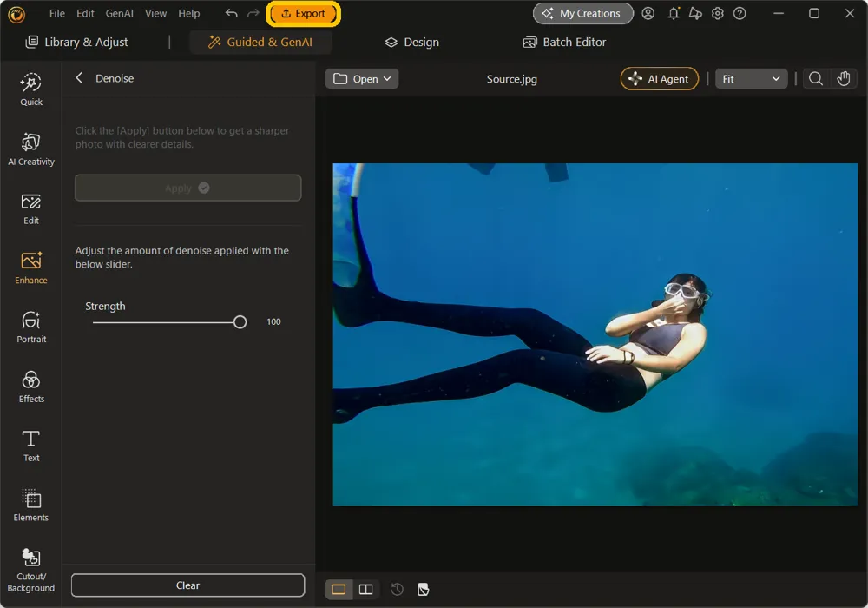Open the account profile icon
Screen dimensions: 868x608
tap(648, 13)
